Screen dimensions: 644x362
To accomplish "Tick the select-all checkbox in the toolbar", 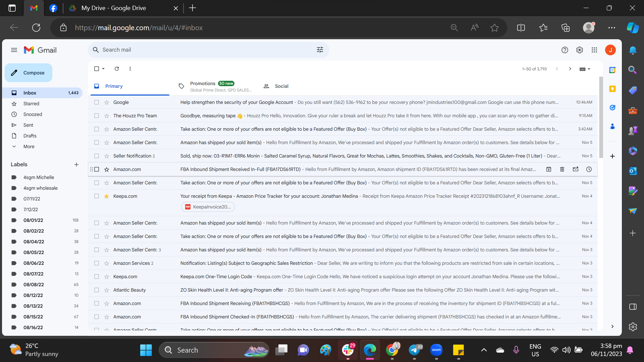I will point(97,69).
